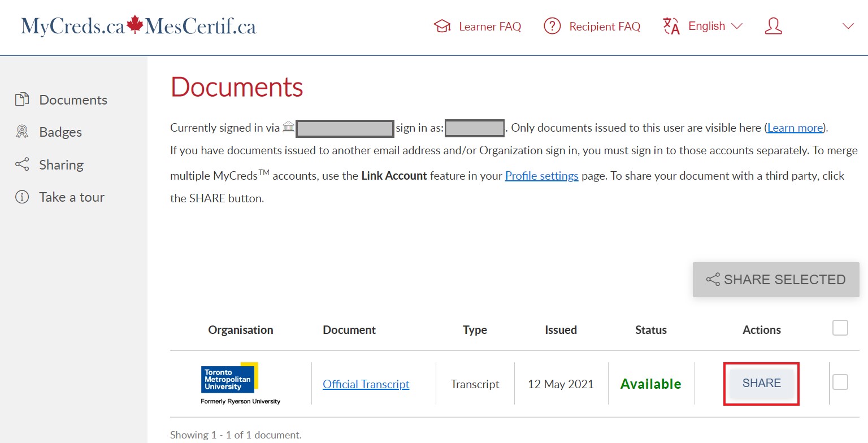Follow the Profile settings link
Viewport: 868px width, 443px height.
click(541, 176)
